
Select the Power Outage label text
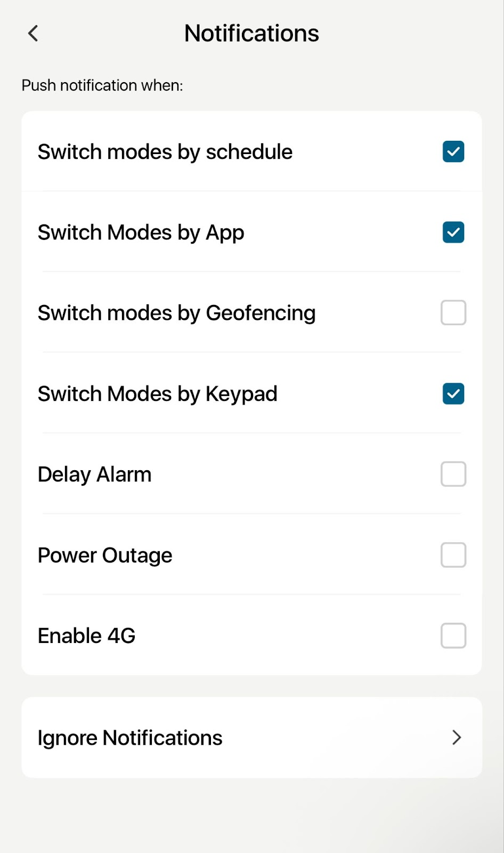pos(105,556)
